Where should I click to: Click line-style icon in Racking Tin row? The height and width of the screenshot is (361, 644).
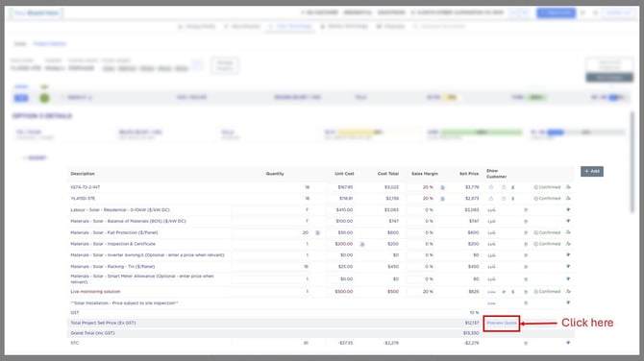491,267
